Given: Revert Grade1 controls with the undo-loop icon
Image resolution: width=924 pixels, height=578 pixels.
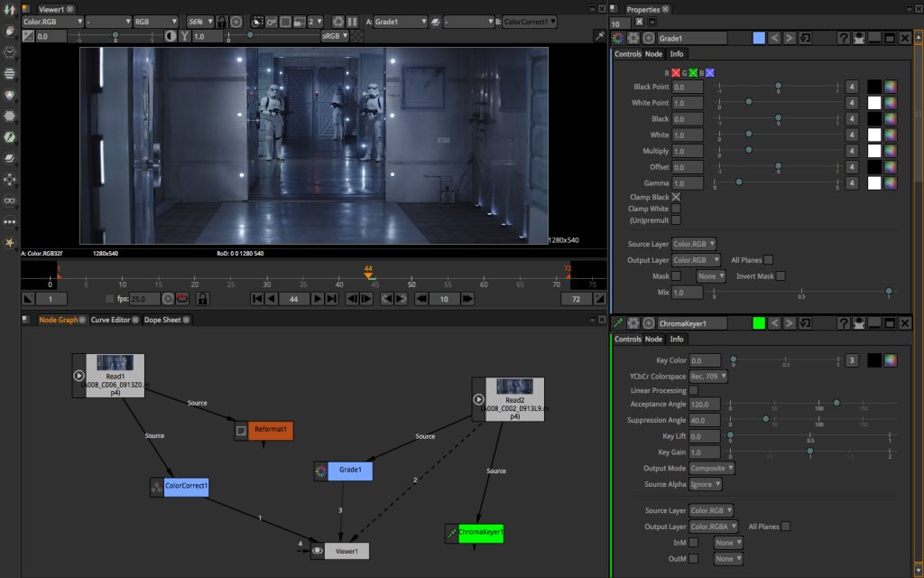Looking at the screenshot, I should pos(805,38).
